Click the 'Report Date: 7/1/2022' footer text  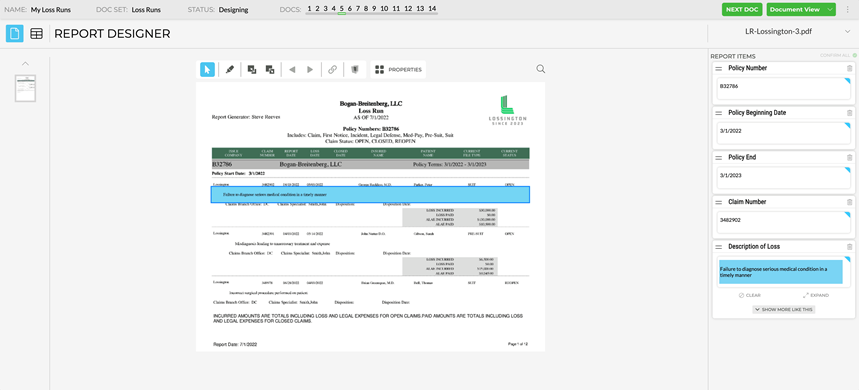click(235, 345)
